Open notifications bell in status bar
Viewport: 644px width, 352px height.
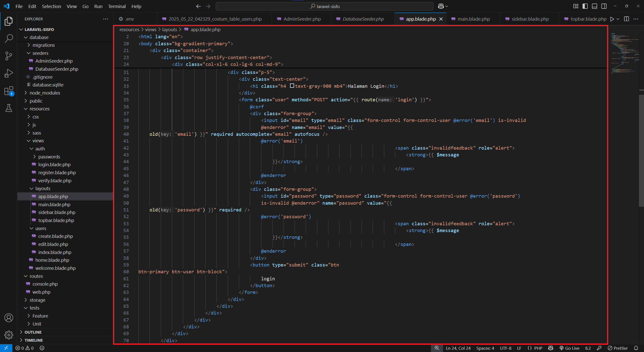[636, 348]
